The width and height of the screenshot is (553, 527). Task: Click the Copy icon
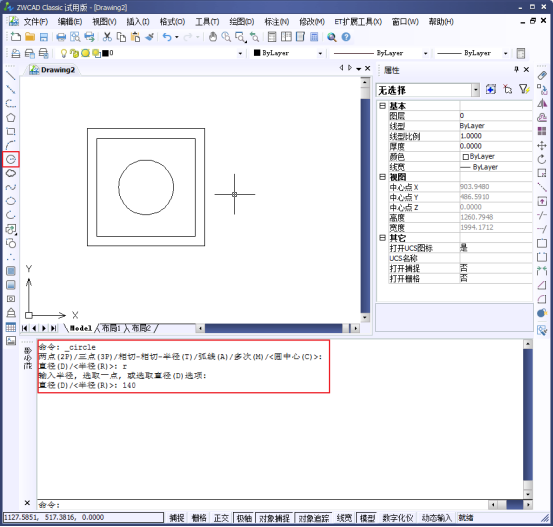point(121,37)
